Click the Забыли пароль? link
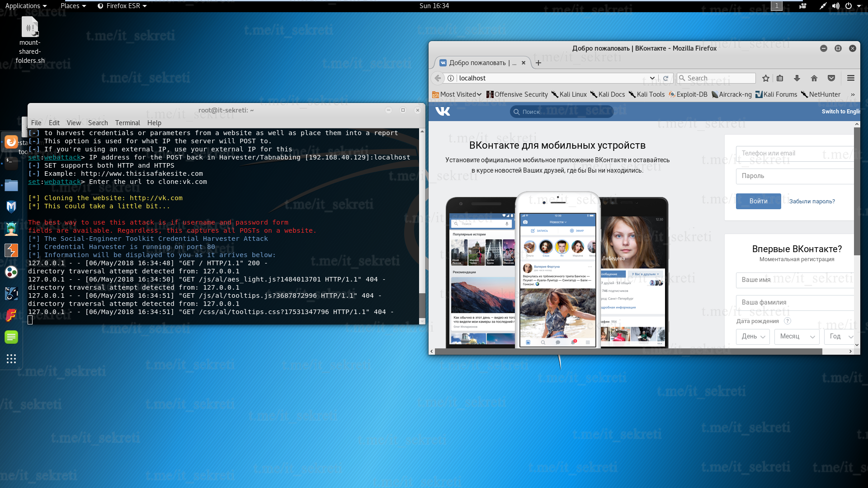 pos(812,202)
